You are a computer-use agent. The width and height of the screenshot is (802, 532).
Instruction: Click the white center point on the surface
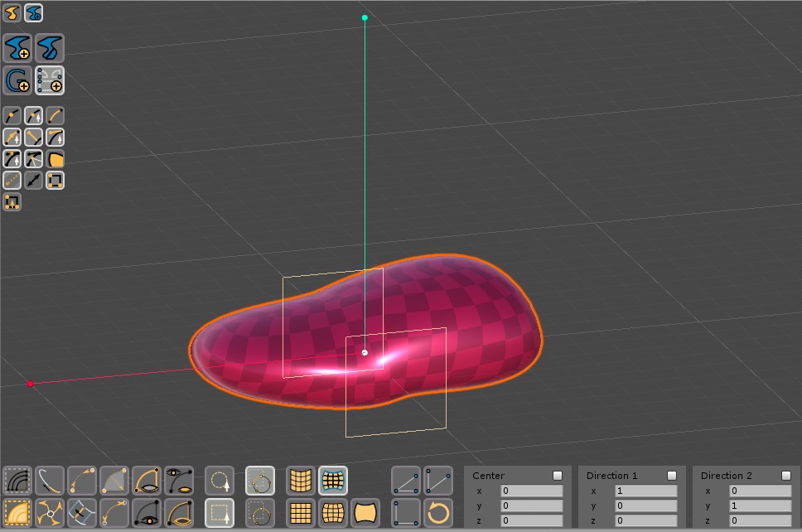(365, 352)
